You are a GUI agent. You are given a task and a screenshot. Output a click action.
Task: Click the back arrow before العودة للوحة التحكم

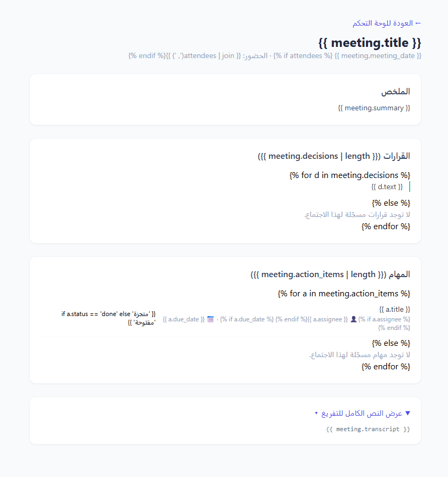(418, 23)
